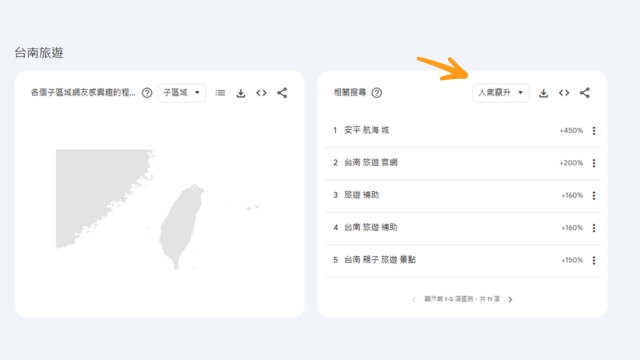Viewport: 640px width, 360px height.
Task: Open more options for 台南 親子 旅遊 景點
Action: coord(594,260)
